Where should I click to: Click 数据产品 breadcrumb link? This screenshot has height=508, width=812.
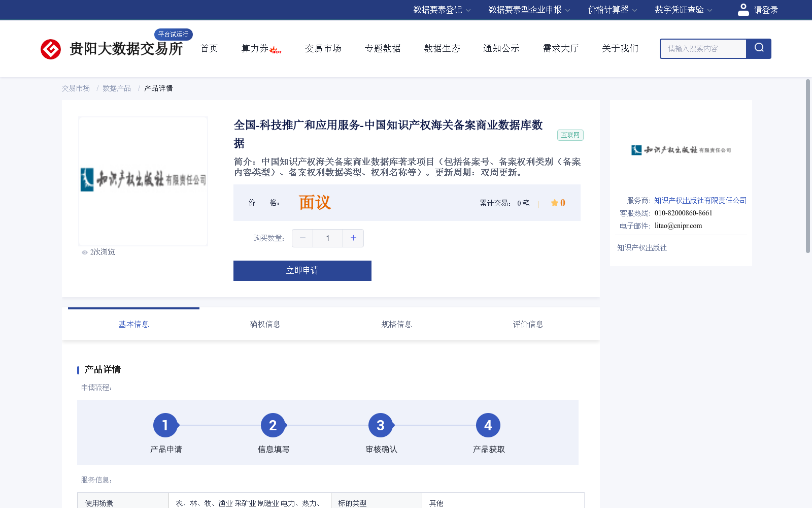[117, 88]
